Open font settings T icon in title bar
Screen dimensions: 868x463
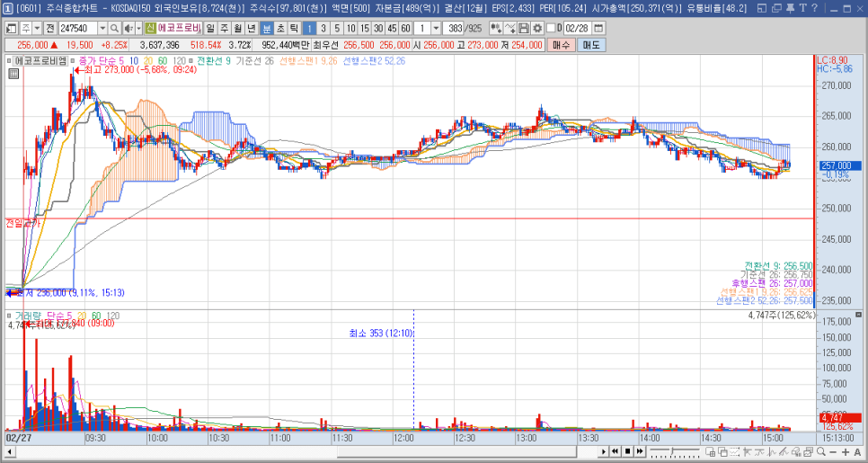click(x=802, y=8)
